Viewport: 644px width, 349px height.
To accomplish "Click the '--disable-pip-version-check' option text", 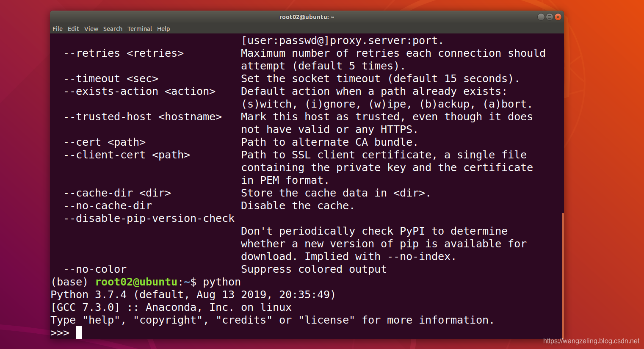I will pyautogui.click(x=149, y=219).
